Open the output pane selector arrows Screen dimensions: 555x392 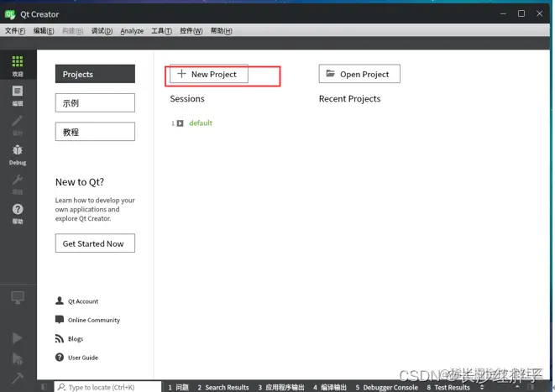(x=482, y=388)
